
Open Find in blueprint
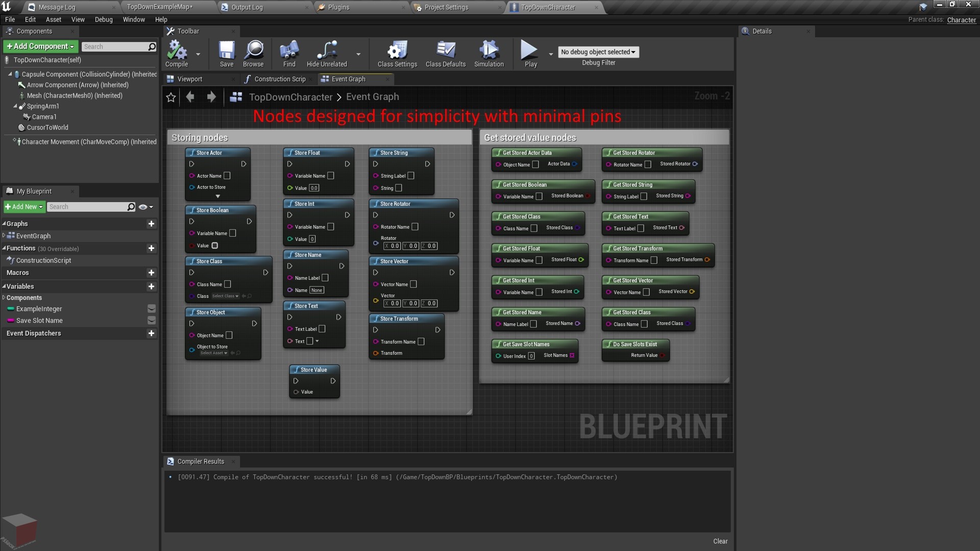pos(289,53)
